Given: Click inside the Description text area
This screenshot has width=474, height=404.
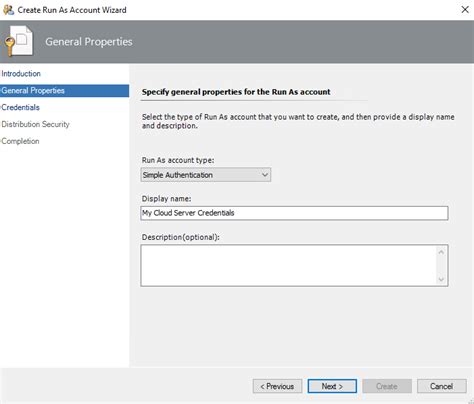Looking at the screenshot, I should tap(289, 265).
